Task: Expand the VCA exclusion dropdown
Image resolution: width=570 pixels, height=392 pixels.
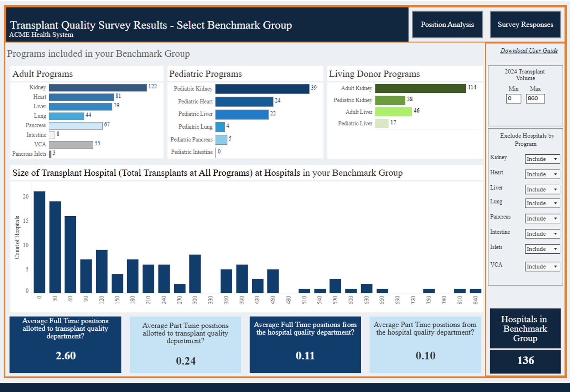Action: pyautogui.click(x=543, y=267)
